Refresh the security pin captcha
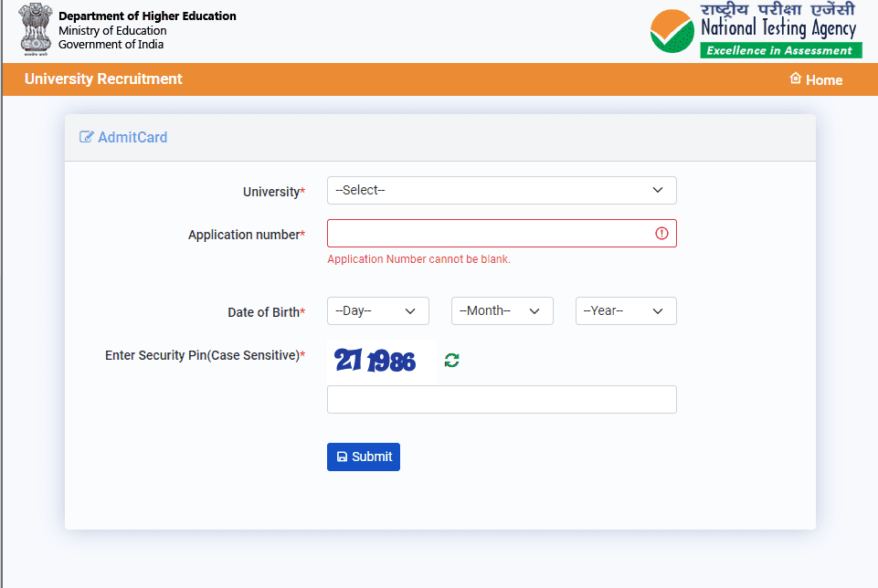The width and height of the screenshot is (878, 588). pyautogui.click(x=451, y=361)
